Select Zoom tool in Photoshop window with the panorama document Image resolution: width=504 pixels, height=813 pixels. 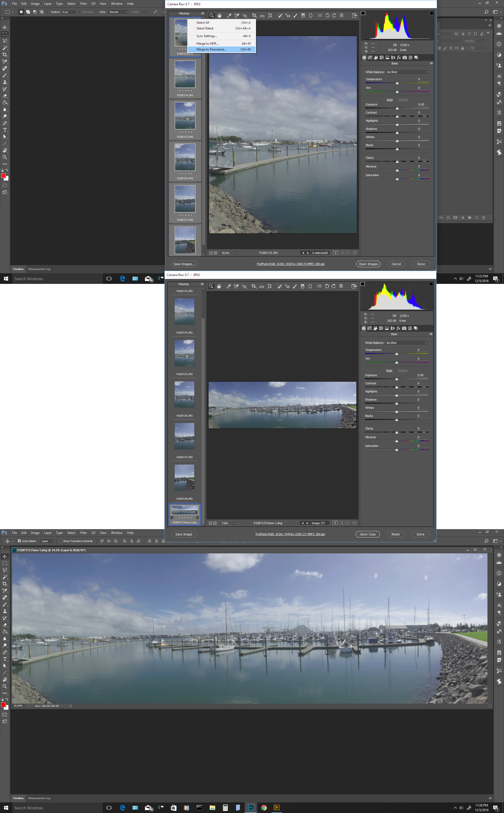coord(5,686)
